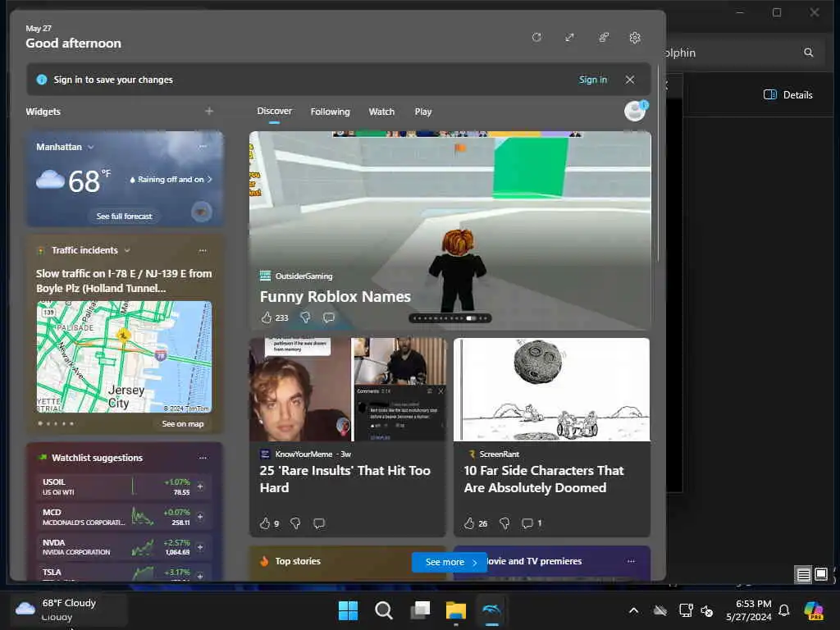This screenshot has width=840, height=630.
Task: Open the volume muted tray icon
Action: [707, 610]
